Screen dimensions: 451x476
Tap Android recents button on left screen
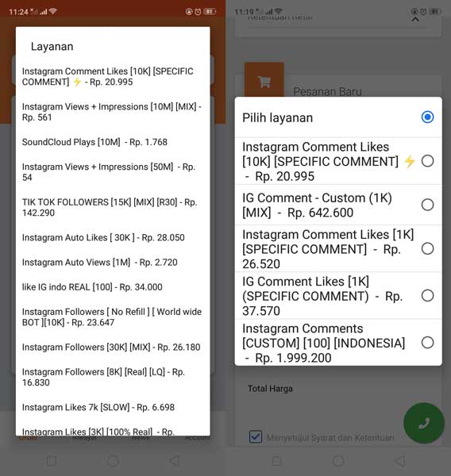click(52, 461)
